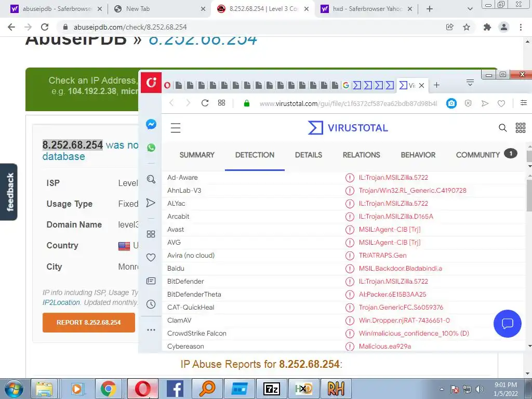Open VirusTotal chat bubble button
Screen dimensions: 532x399
(507, 324)
